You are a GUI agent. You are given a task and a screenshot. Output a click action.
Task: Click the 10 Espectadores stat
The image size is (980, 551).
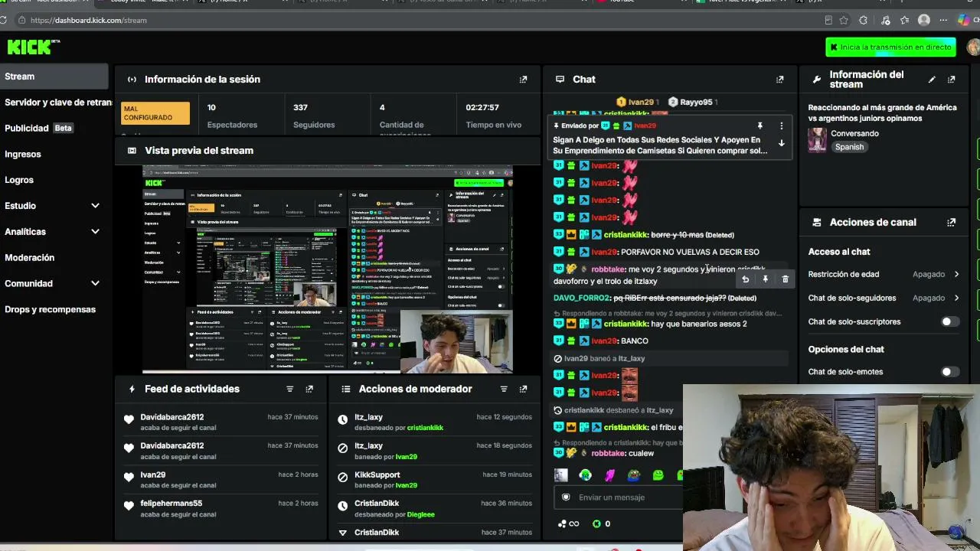232,116
